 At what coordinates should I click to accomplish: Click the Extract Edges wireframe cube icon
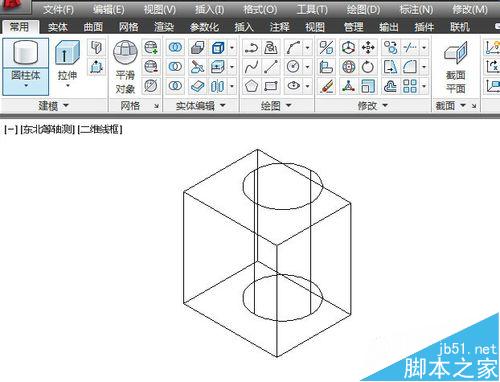pyautogui.click(x=217, y=48)
